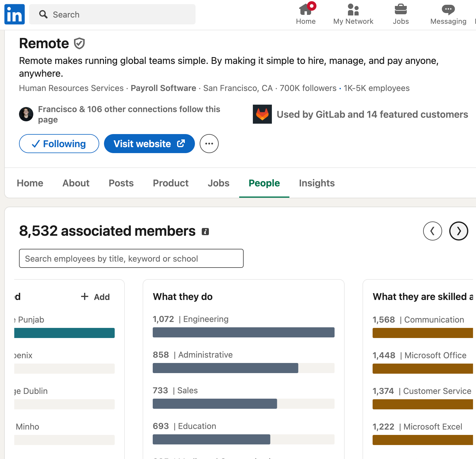476x459 pixels.
Task: Open the Jobs briefcase in the top navigation
Action: [401, 14]
